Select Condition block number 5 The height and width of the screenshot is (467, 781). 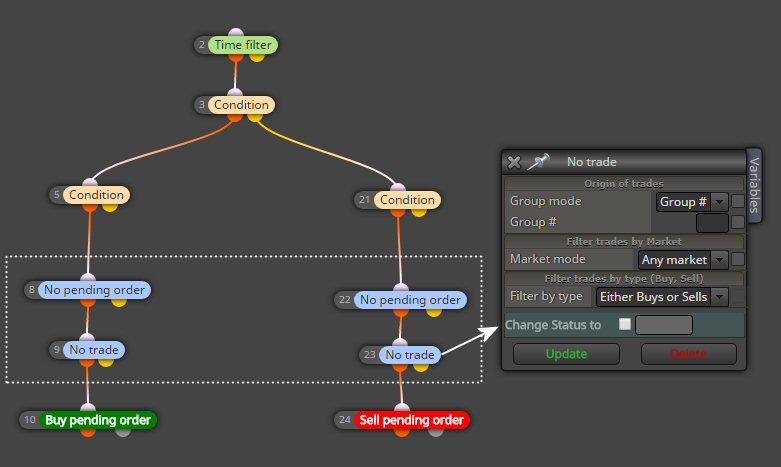[96, 195]
